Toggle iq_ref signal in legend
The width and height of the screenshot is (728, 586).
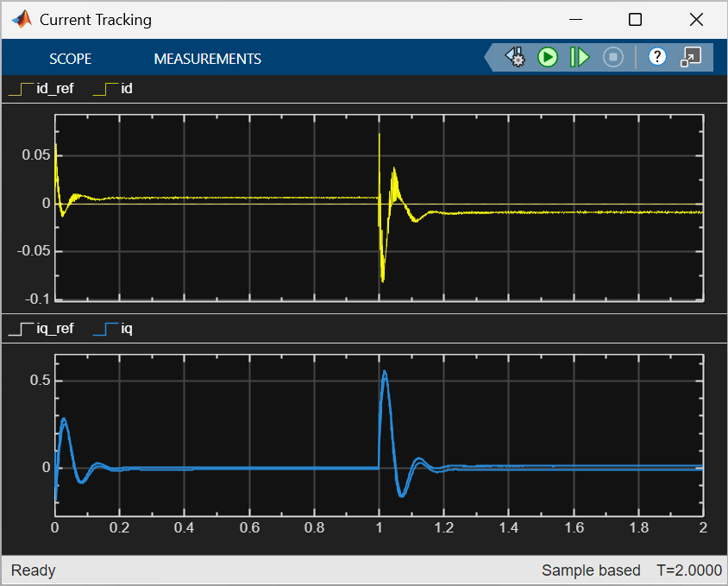pyautogui.click(x=43, y=329)
